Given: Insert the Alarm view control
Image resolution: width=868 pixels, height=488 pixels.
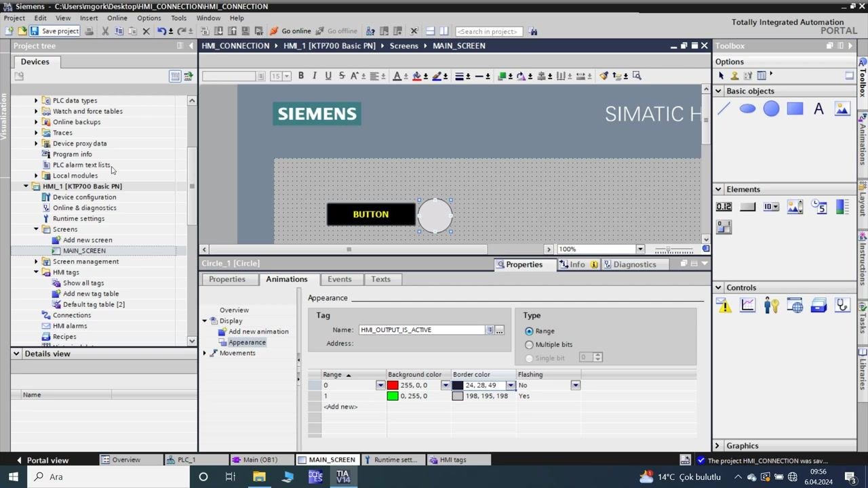Looking at the screenshot, I should tap(724, 306).
